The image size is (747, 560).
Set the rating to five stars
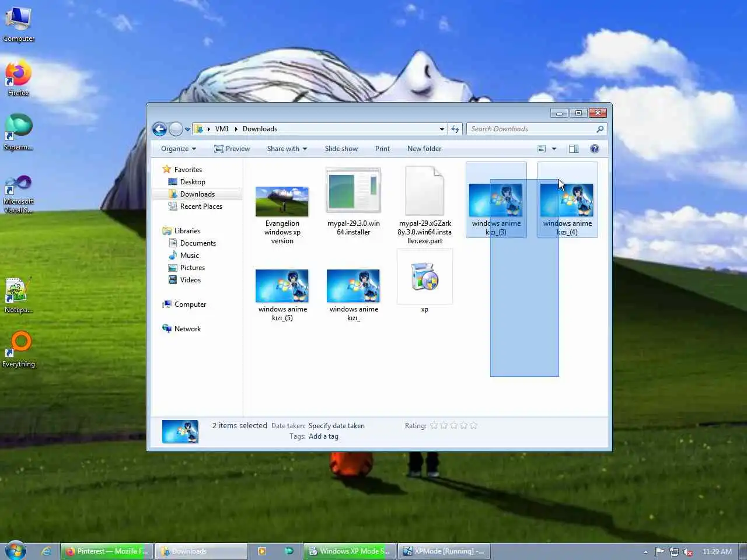point(473,426)
